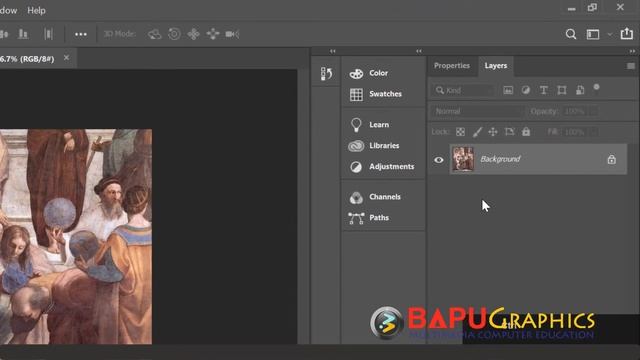Open the Help menu
The width and height of the screenshot is (640, 360).
click(36, 10)
